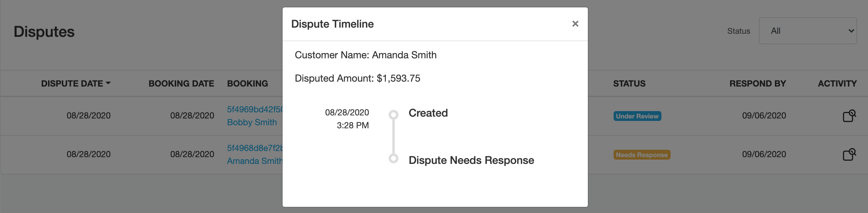This screenshot has width=868, height=213.
Task: Click the Dispute Needs Response timeline marker
Action: click(x=393, y=158)
